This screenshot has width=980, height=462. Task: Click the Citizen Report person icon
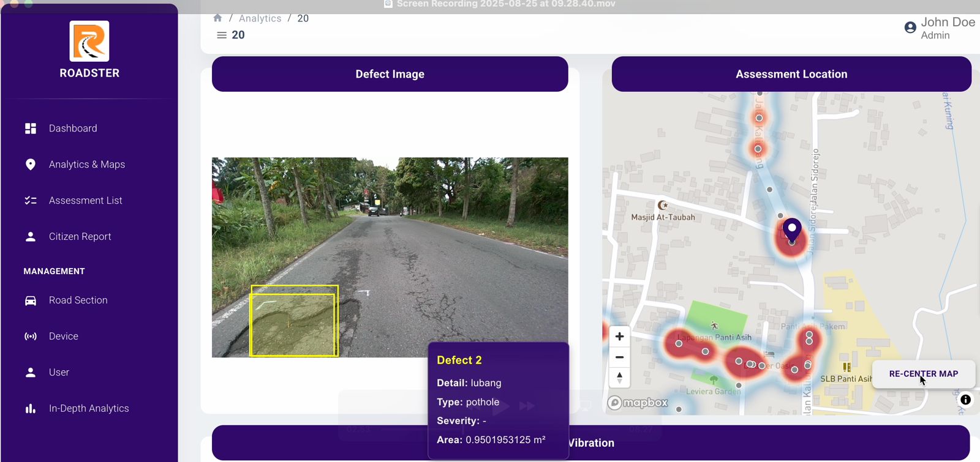(31, 237)
